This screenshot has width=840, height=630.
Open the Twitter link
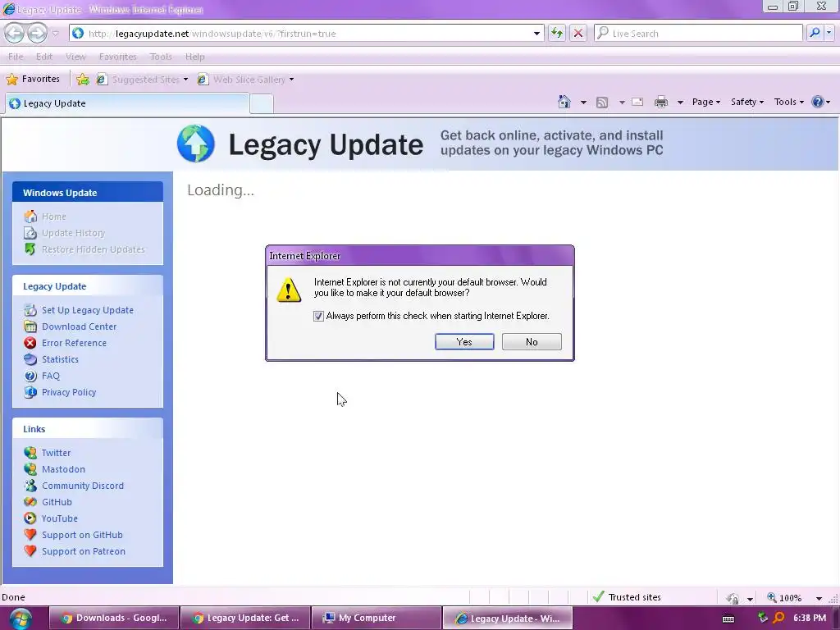(x=57, y=453)
